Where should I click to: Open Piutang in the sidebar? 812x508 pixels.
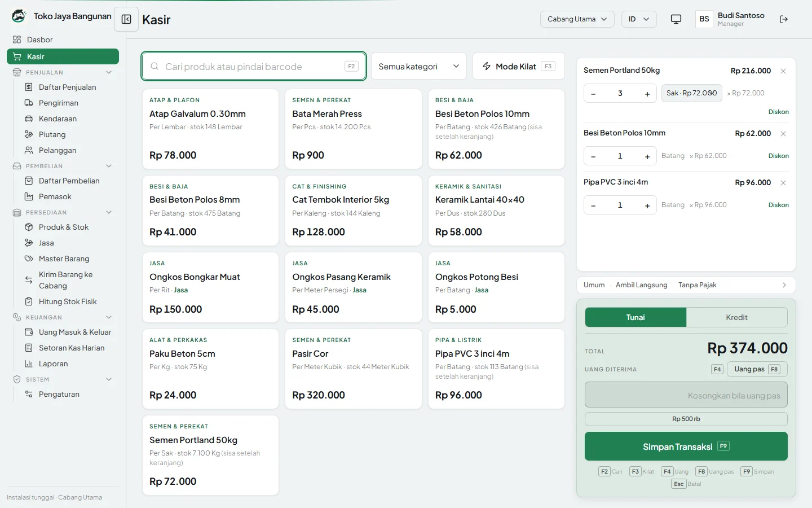click(x=68, y=134)
